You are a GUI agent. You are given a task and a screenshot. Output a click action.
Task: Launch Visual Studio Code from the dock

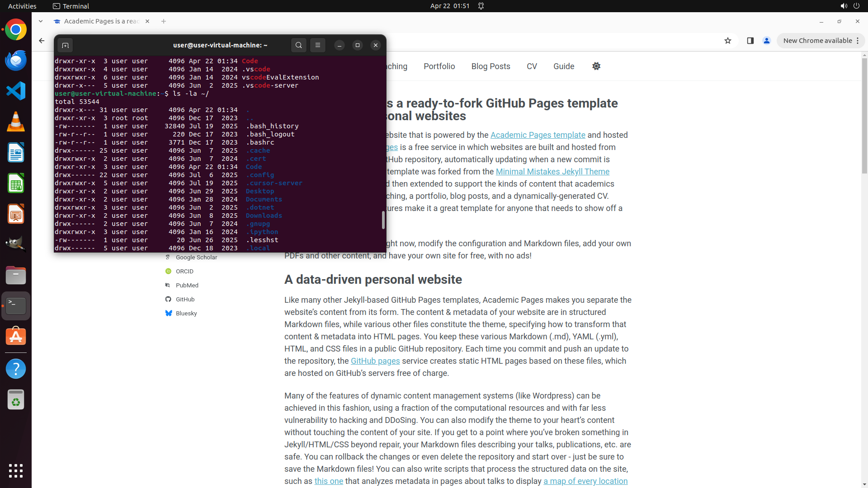(x=16, y=91)
